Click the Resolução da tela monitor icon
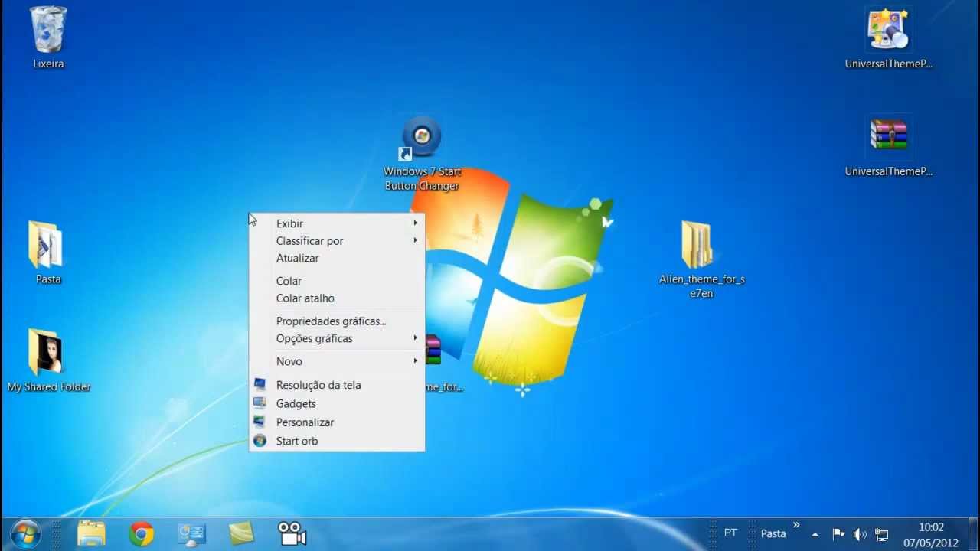This screenshot has height=551, width=980. coord(260,385)
